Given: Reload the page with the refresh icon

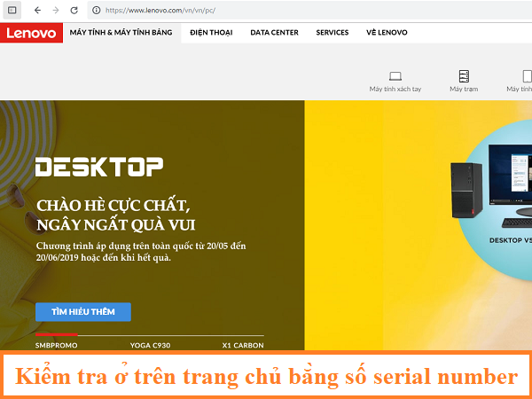Looking at the screenshot, I should tap(73, 10).
